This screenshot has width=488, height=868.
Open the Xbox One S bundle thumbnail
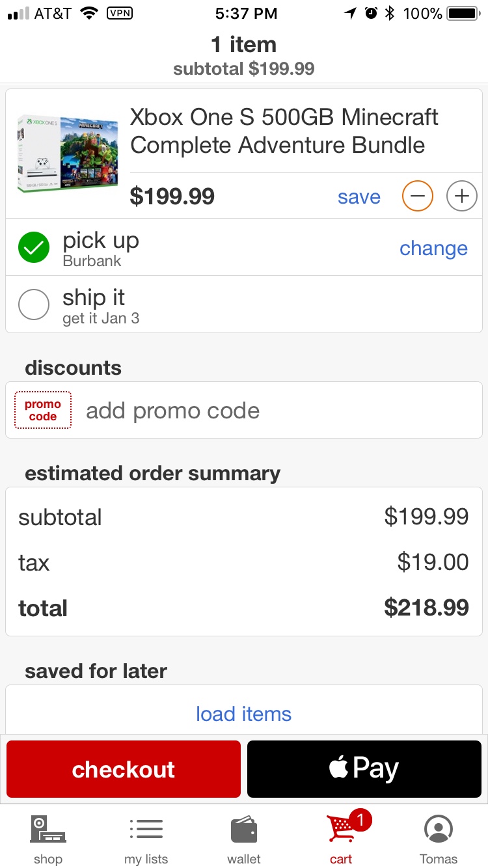tap(68, 154)
